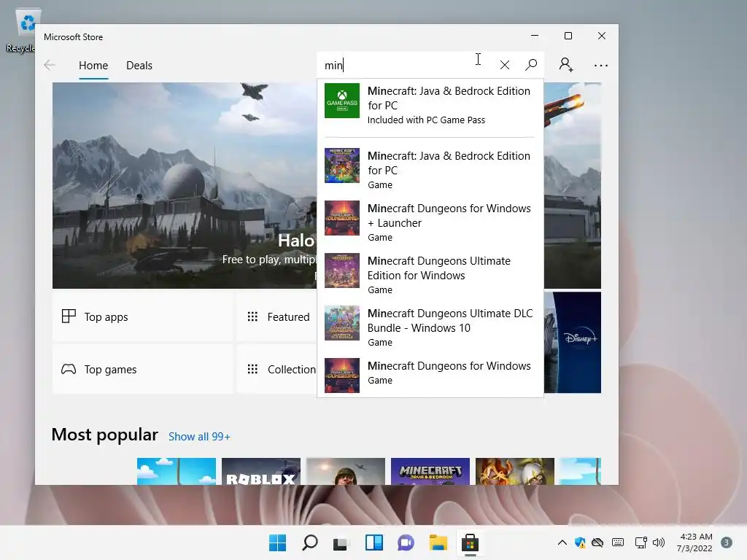Maximize the Microsoft Store window
The height and width of the screenshot is (560, 747).
[568, 36]
